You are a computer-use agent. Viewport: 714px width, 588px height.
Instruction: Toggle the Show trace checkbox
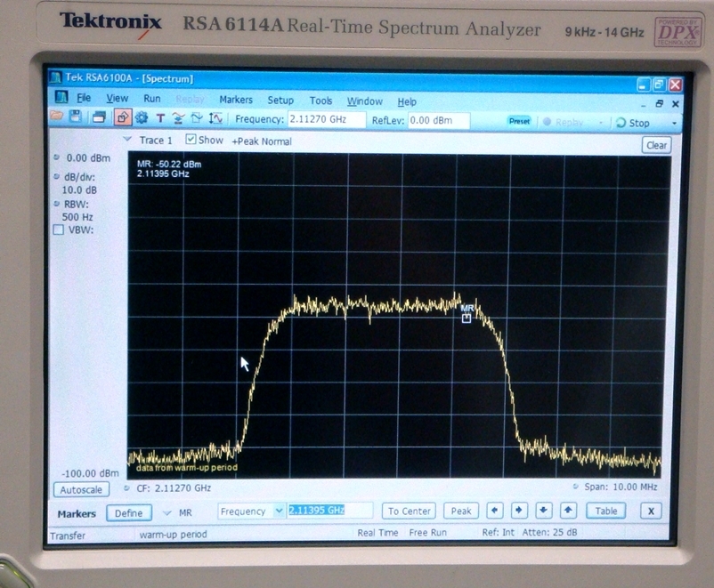coord(191,140)
